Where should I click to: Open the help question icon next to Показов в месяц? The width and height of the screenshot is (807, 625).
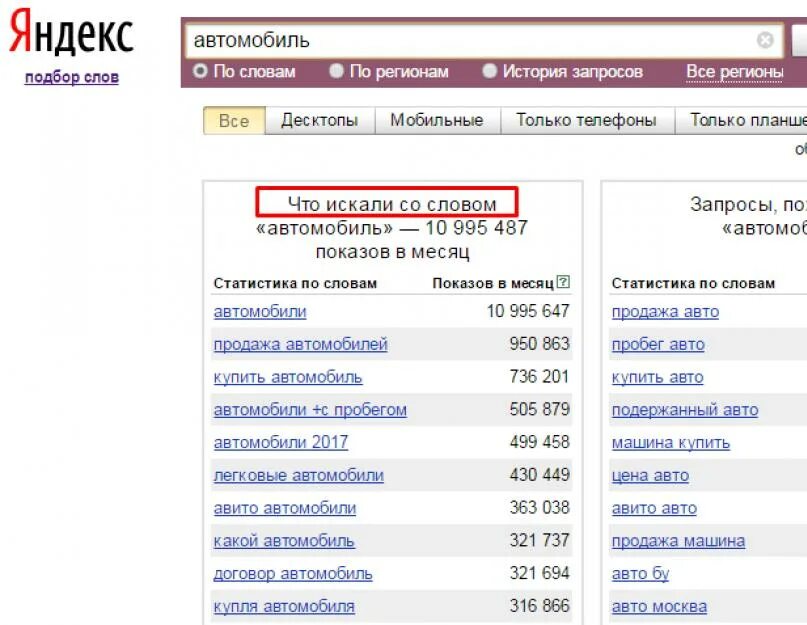click(x=564, y=282)
